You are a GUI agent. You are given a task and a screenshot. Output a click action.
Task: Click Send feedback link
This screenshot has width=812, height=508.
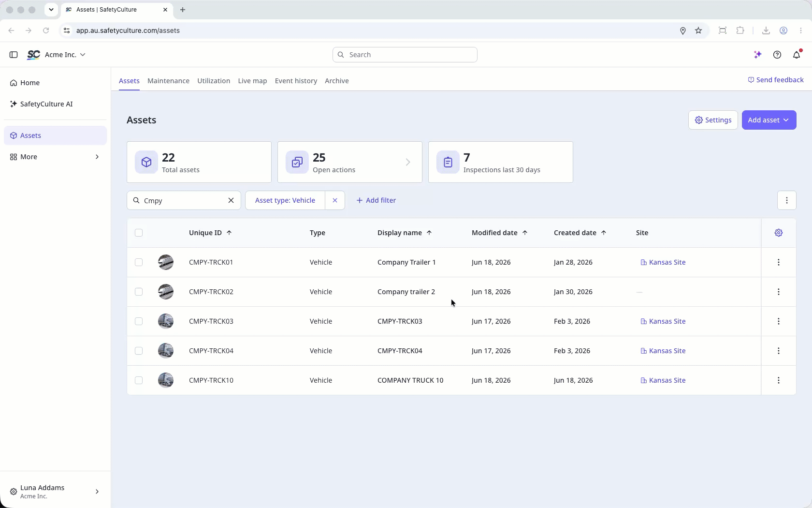776,80
